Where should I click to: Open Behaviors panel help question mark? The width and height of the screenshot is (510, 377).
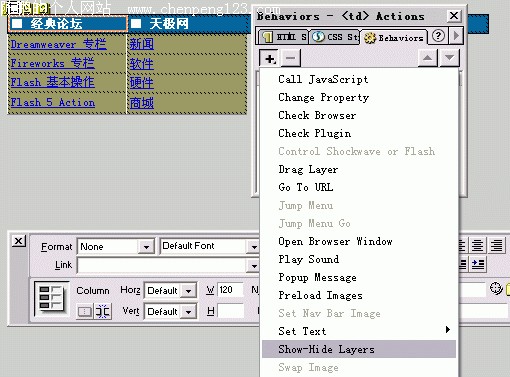point(438,36)
